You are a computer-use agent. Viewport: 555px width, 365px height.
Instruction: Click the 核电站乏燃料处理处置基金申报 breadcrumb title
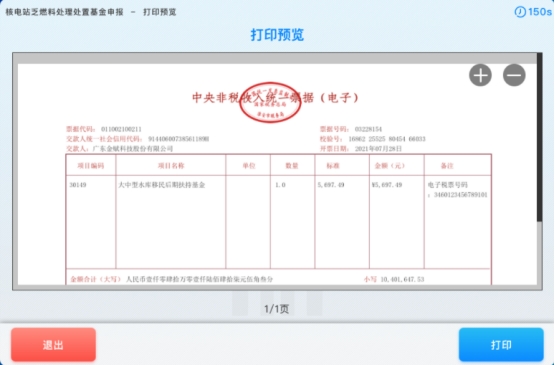click(x=64, y=12)
